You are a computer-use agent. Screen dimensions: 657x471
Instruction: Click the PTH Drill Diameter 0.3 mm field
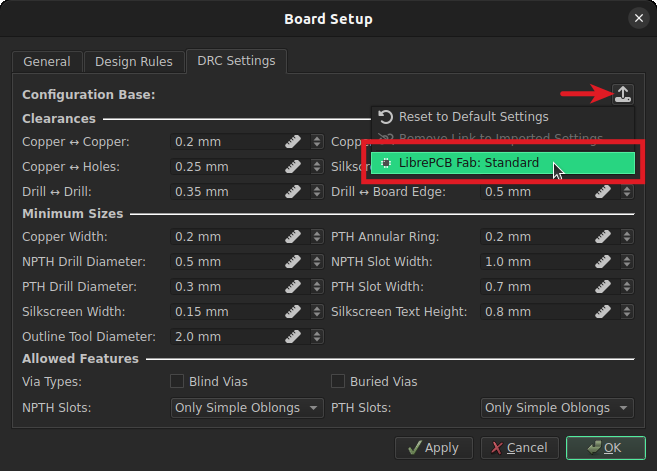tap(247, 287)
